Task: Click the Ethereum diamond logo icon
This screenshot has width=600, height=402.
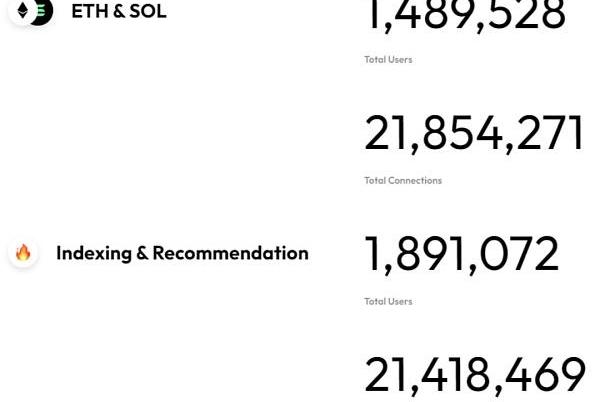Action: 22,10
